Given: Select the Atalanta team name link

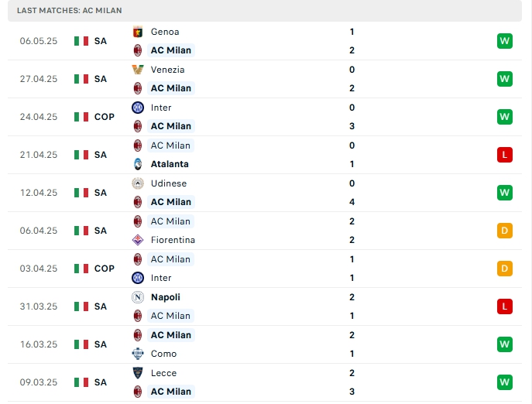Looking at the screenshot, I should pyautogui.click(x=170, y=164).
